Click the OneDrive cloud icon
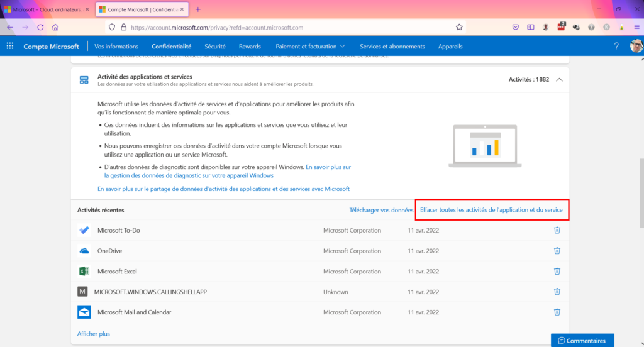Image resolution: width=644 pixels, height=347 pixels. (84, 250)
